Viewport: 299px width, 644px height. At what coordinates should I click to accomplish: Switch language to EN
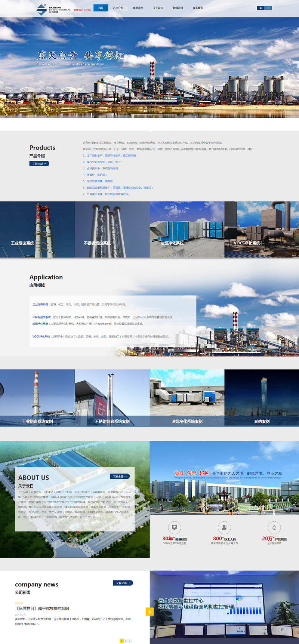(268, 8)
